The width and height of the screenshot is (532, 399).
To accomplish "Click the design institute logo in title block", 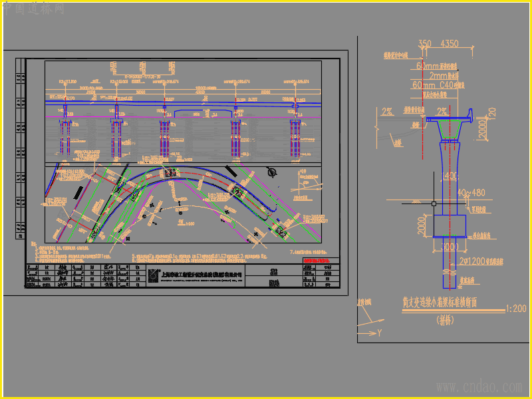I will (154, 275).
